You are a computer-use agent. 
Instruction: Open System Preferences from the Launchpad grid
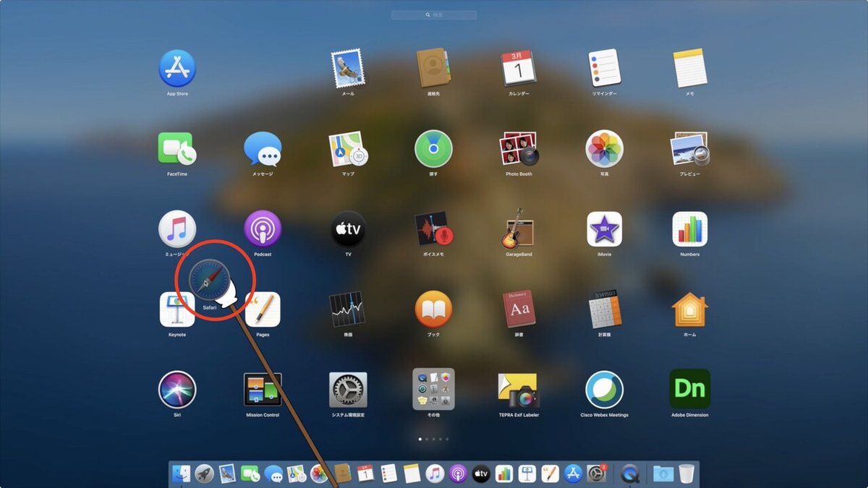348,390
